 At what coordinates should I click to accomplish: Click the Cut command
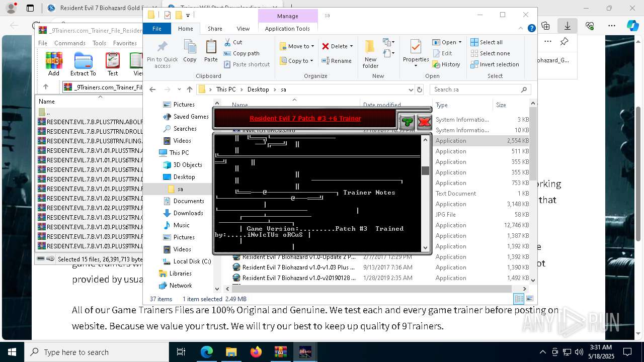(x=233, y=42)
